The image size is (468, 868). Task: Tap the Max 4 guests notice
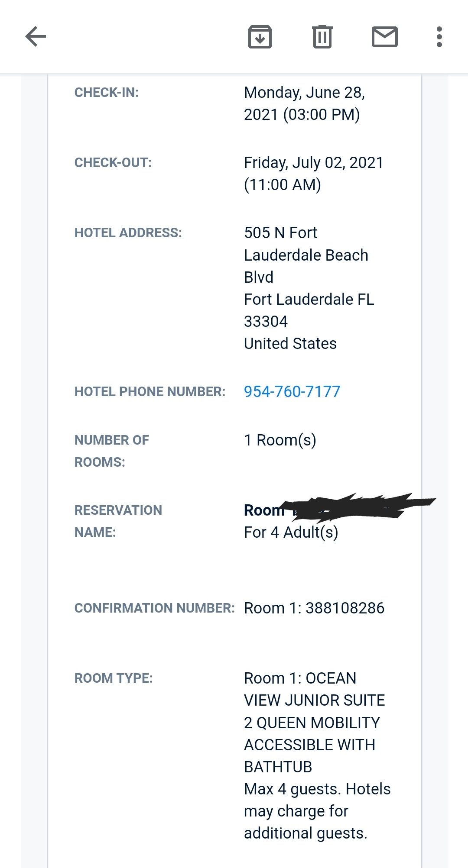317,810
